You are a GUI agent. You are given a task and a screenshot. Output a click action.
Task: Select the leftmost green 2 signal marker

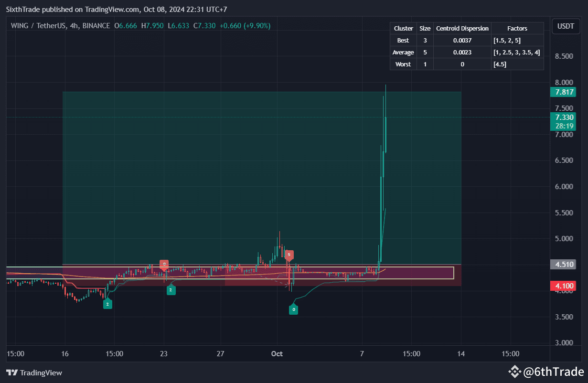pyautogui.click(x=107, y=304)
